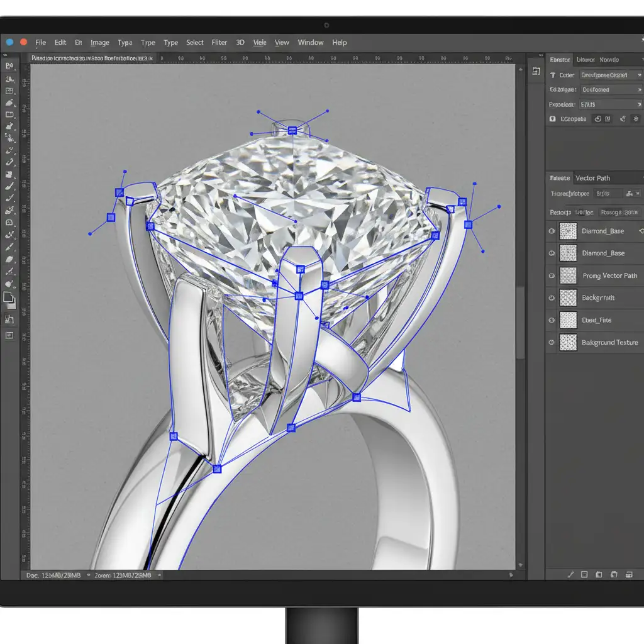Click the bottom screen mode icon in left toolbar

10,335
